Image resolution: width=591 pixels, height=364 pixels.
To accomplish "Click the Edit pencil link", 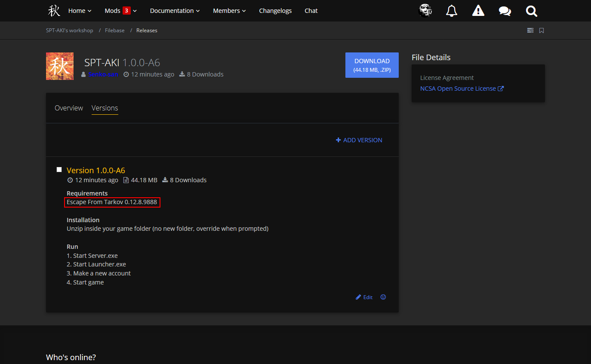I will coord(364,297).
